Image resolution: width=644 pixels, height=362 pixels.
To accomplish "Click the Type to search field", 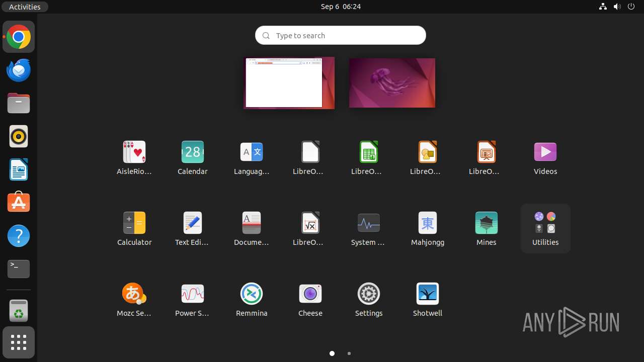I will [x=341, y=35].
